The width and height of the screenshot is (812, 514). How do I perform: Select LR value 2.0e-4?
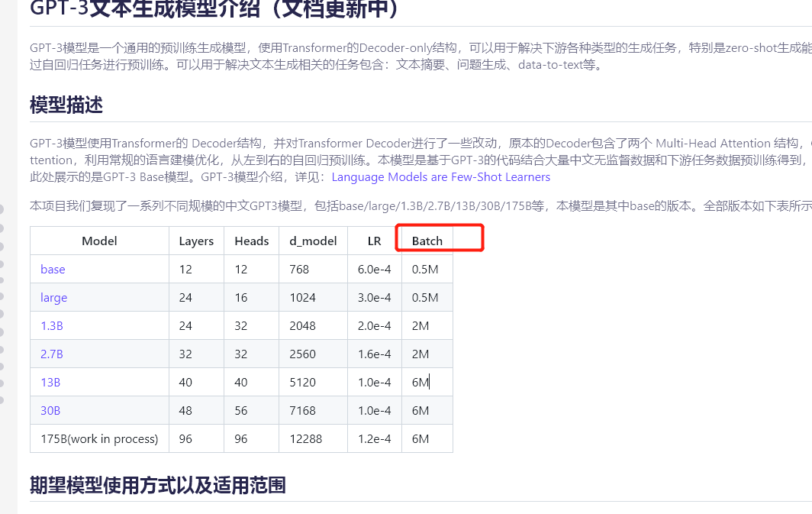pyautogui.click(x=375, y=326)
